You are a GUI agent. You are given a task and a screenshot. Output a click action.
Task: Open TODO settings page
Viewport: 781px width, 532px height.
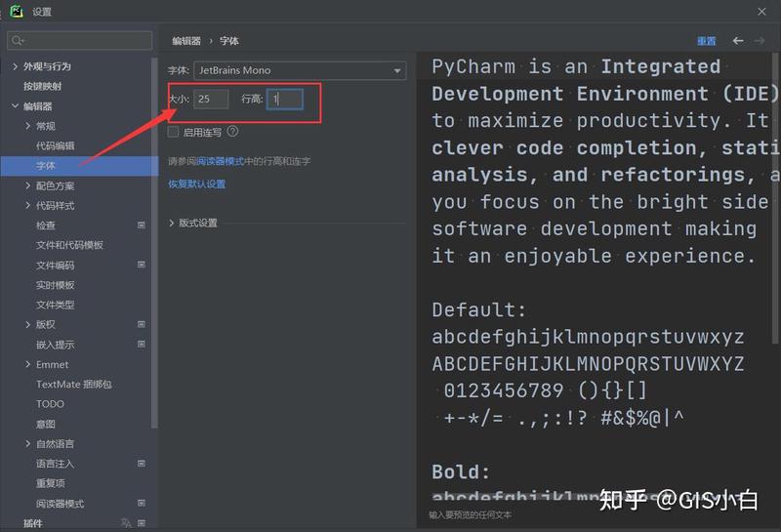click(51, 404)
